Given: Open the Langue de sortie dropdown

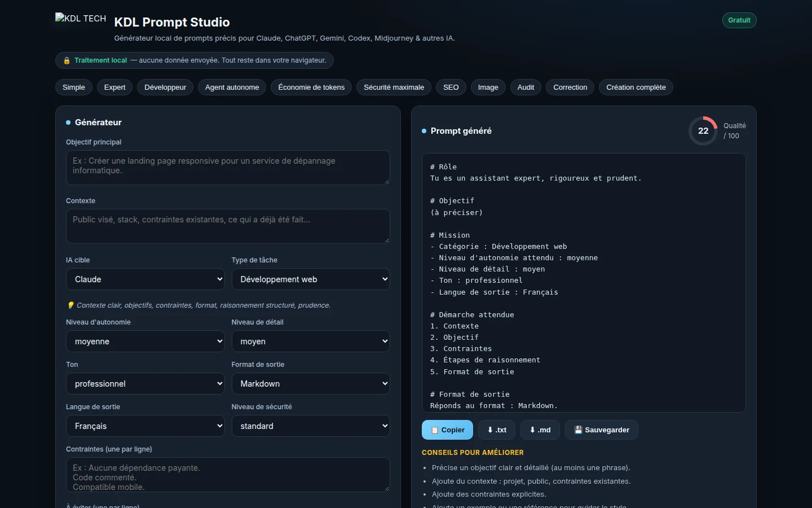Looking at the screenshot, I should point(145,426).
